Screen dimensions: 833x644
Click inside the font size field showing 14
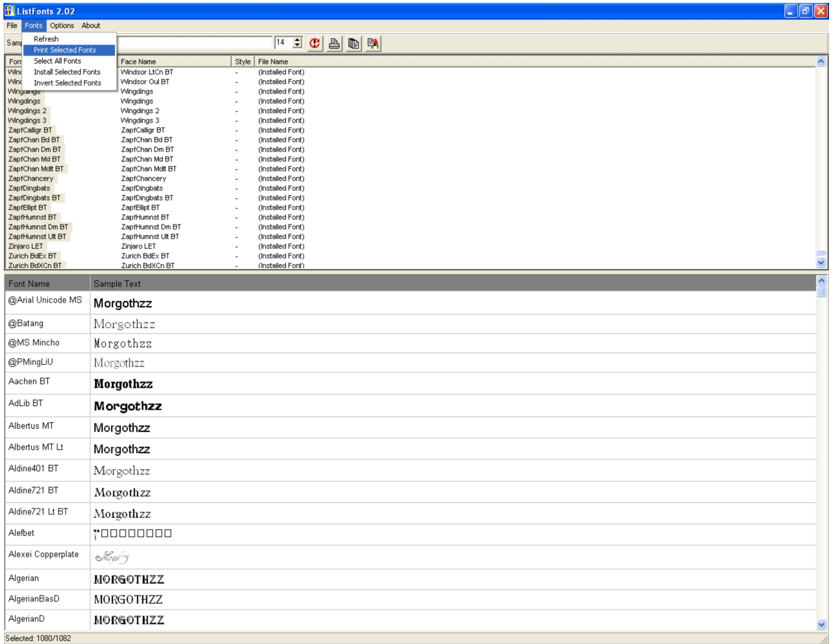click(x=282, y=43)
